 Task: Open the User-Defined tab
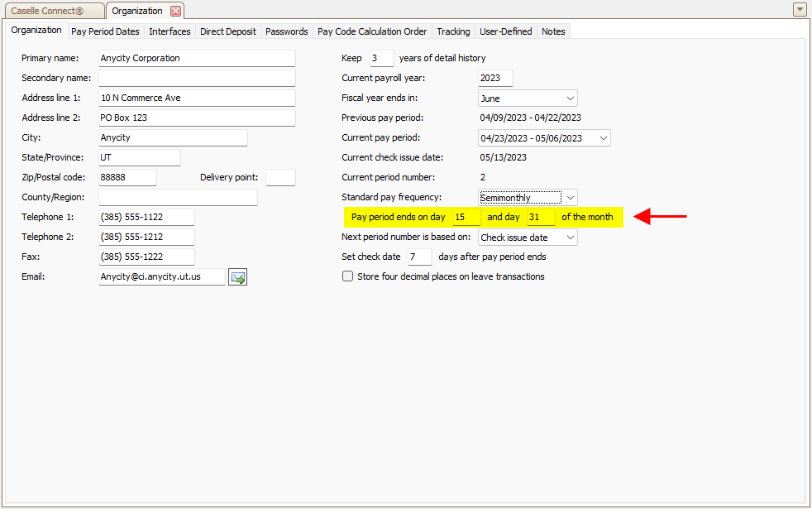click(505, 31)
